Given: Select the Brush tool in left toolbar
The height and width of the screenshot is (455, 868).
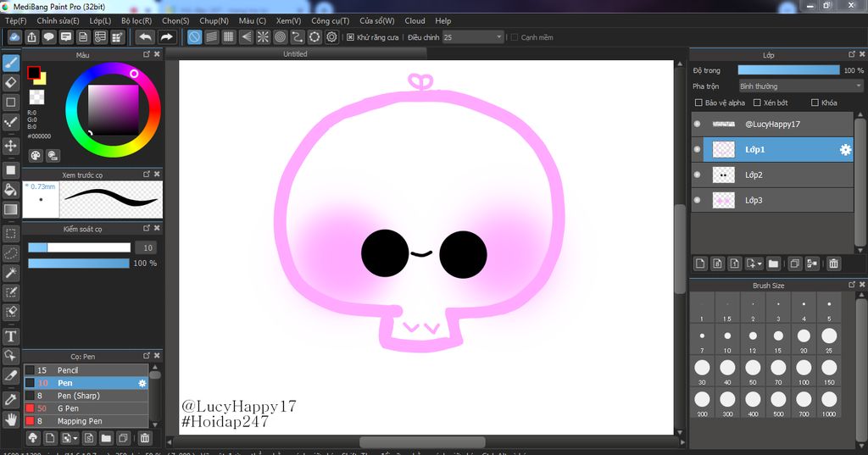Looking at the screenshot, I should click(x=10, y=63).
